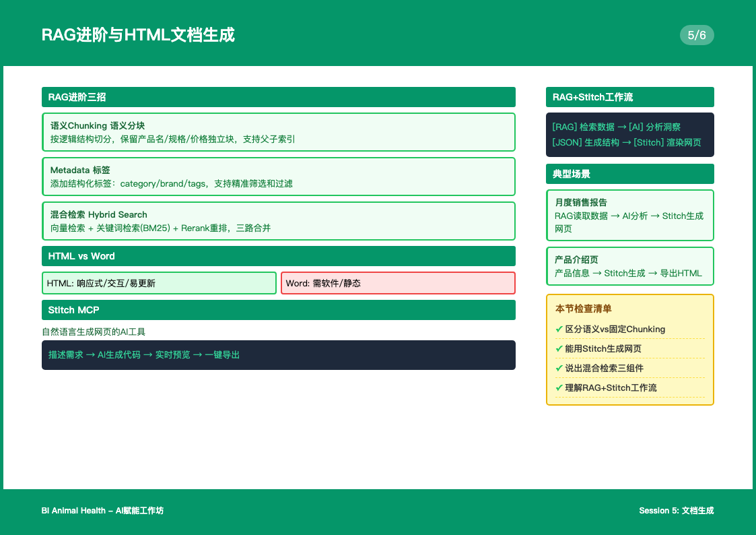Click the 描述需求 workflow code block

pos(278,354)
